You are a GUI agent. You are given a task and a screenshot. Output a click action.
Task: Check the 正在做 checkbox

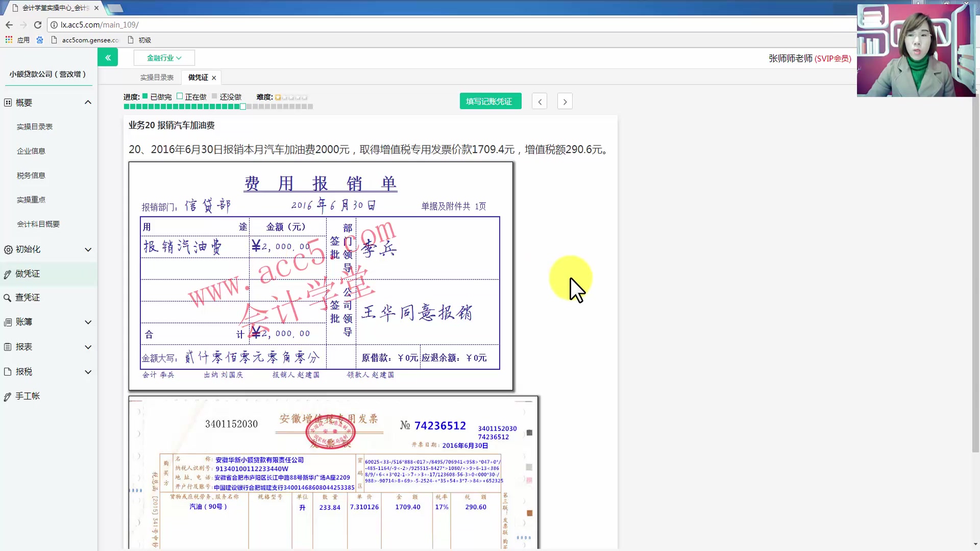tap(180, 96)
